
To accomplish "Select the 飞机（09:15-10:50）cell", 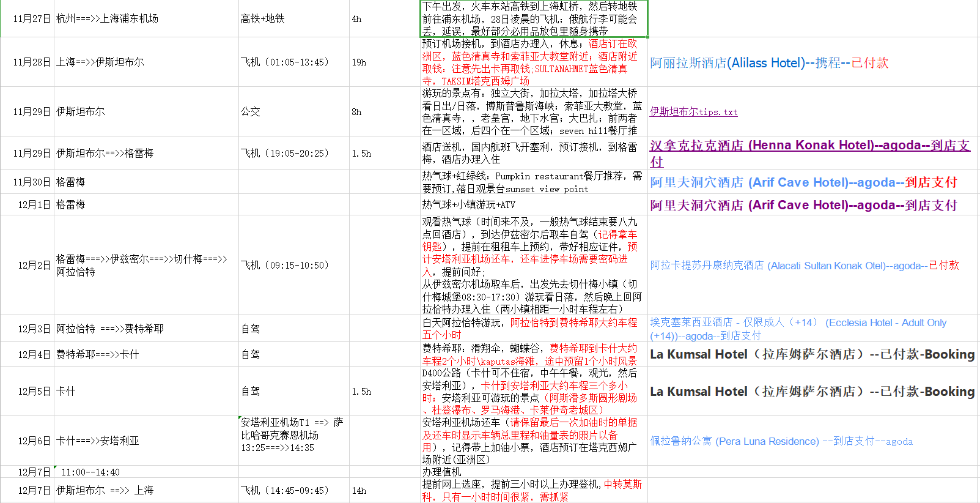I will pyautogui.click(x=294, y=266).
